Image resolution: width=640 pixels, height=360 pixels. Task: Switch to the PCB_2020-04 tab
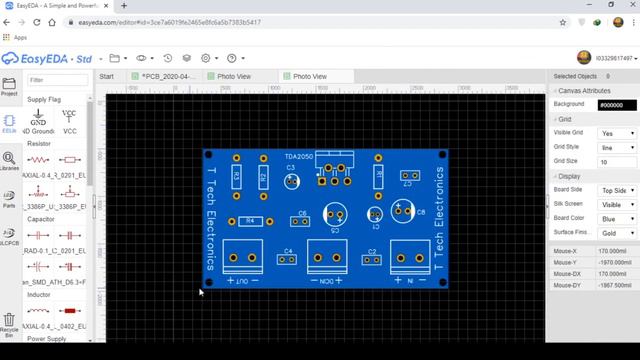pos(164,76)
